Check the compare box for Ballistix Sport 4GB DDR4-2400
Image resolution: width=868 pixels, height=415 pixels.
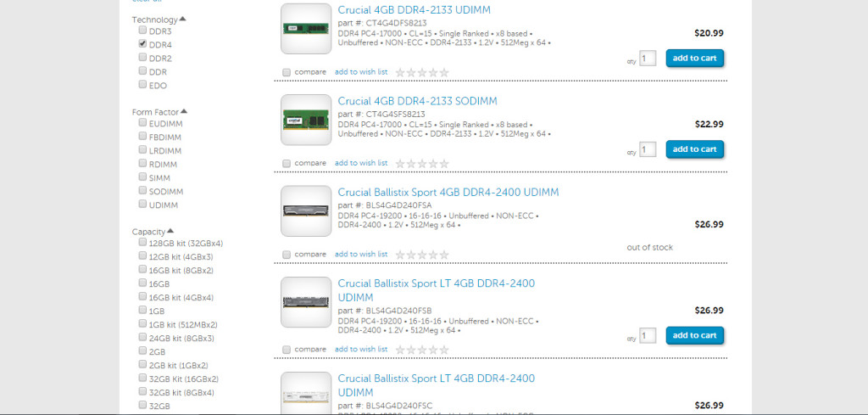pyautogui.click(x=287, y=255)
